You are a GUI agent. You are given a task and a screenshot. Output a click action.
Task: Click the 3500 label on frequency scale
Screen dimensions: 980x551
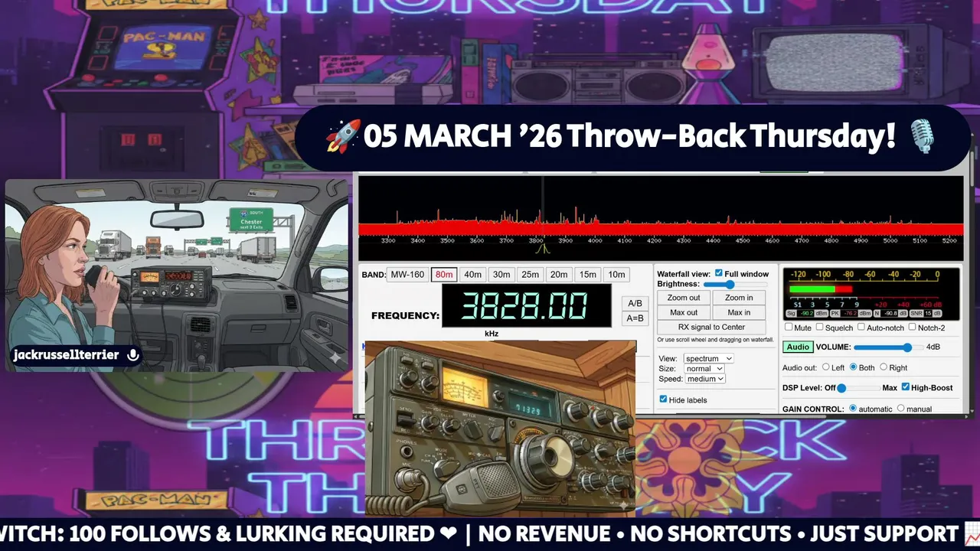point(447,240)
